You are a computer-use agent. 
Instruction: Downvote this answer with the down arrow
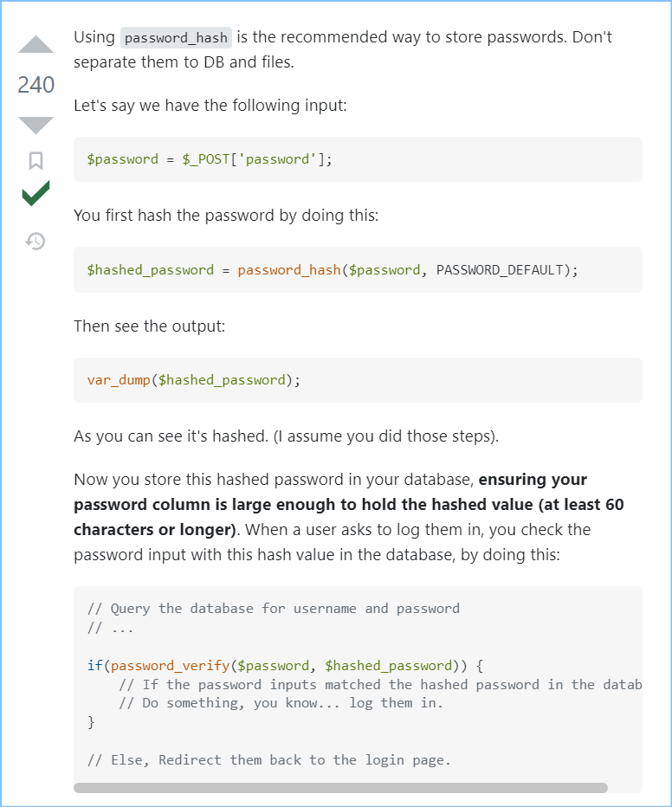click(36, 125)
